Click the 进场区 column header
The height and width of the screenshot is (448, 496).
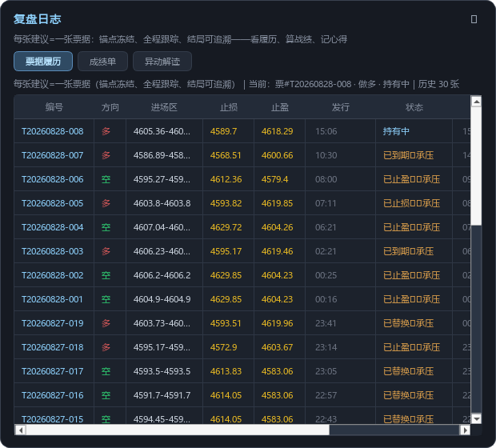pos(164,107)
